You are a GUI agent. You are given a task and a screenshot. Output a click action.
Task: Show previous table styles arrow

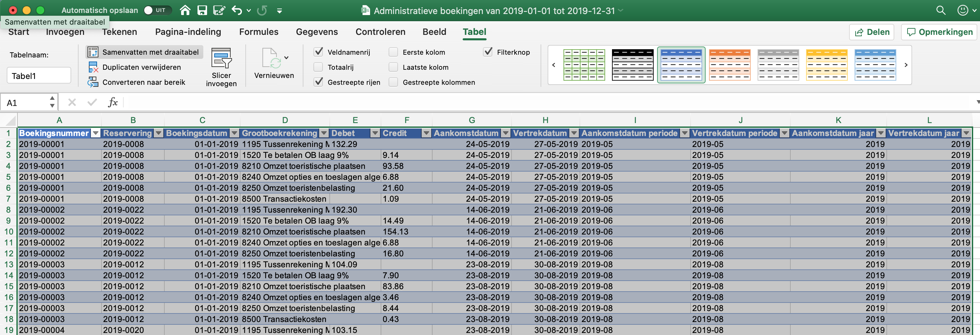[554, 65]
